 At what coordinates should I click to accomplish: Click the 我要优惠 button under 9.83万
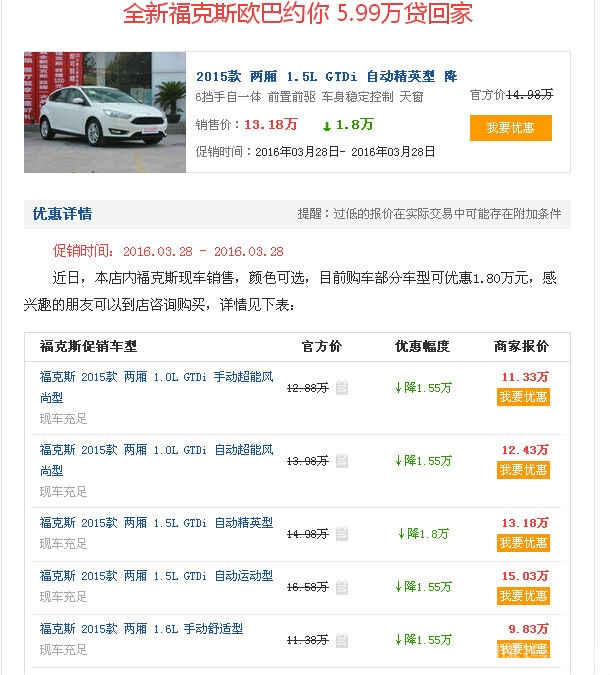click(x=523, y=649)
